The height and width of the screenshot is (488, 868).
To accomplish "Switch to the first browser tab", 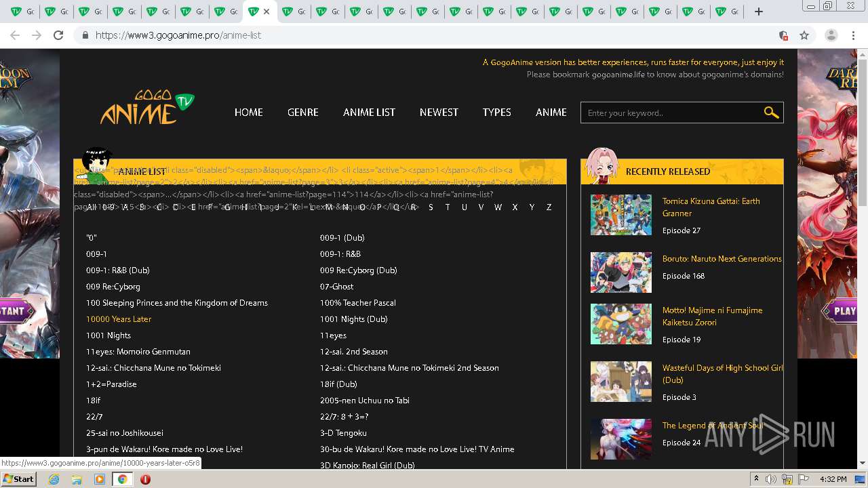I will tap(22, 12).
